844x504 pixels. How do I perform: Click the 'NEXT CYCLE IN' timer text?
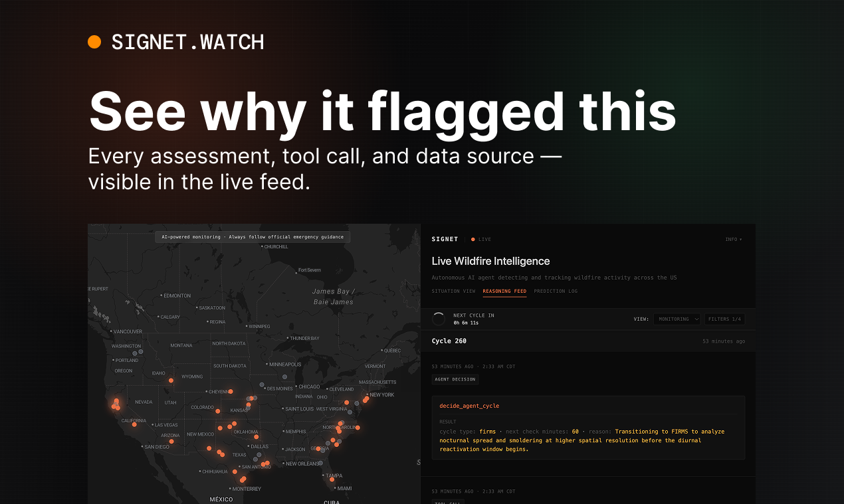point(474,315)
